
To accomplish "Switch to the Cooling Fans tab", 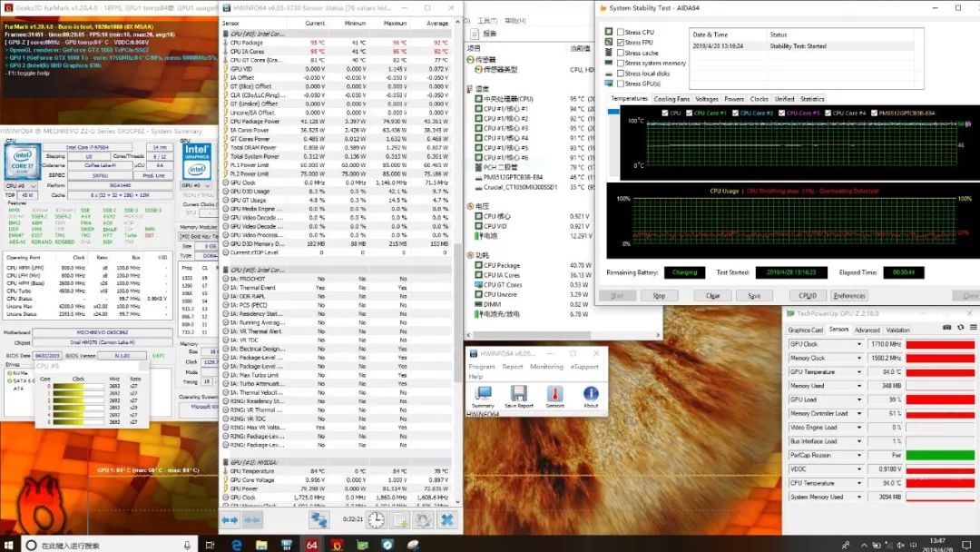I will coord(671,99).
